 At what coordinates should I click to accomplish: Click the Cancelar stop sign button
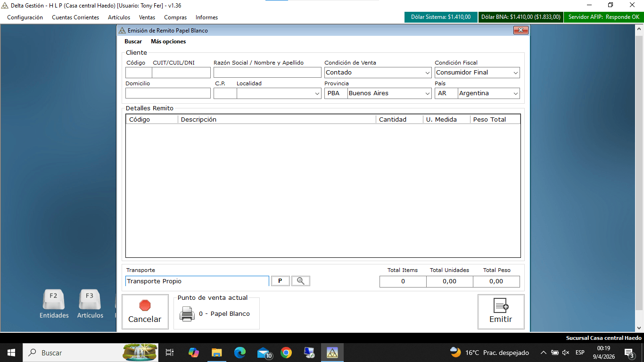pyautogui.click(x=145, y=312)
